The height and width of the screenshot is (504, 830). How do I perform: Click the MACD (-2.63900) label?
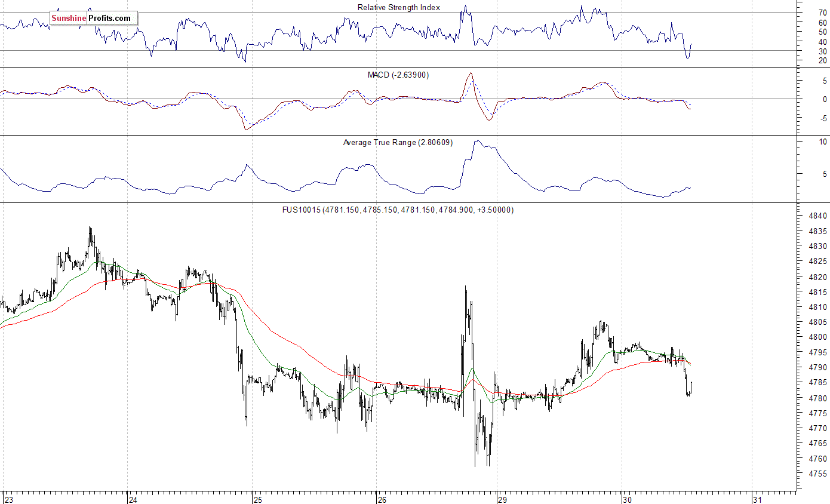point(398,75)
